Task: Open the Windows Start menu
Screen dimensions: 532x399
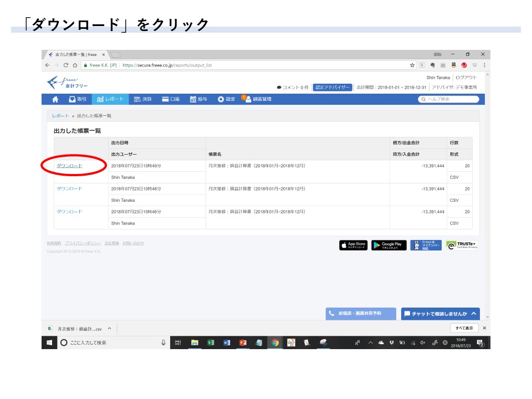Action: [49, 342]
